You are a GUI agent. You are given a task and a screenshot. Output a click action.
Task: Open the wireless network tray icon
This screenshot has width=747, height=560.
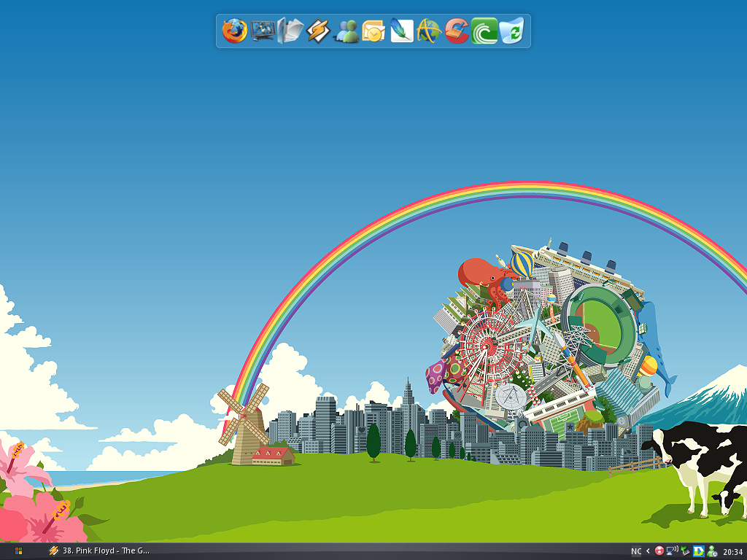click(x=672, y=551)
